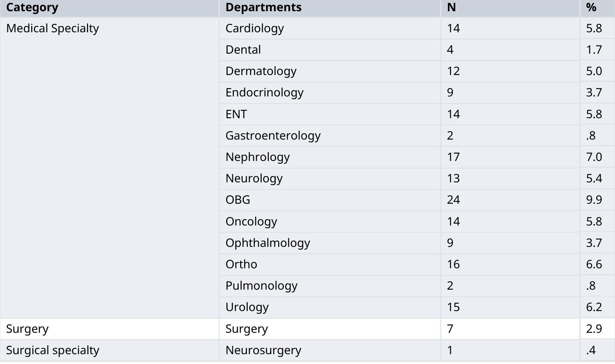Select the Ophthalmology department cell
Screen dimensions: 615x364
coord(268,243)
